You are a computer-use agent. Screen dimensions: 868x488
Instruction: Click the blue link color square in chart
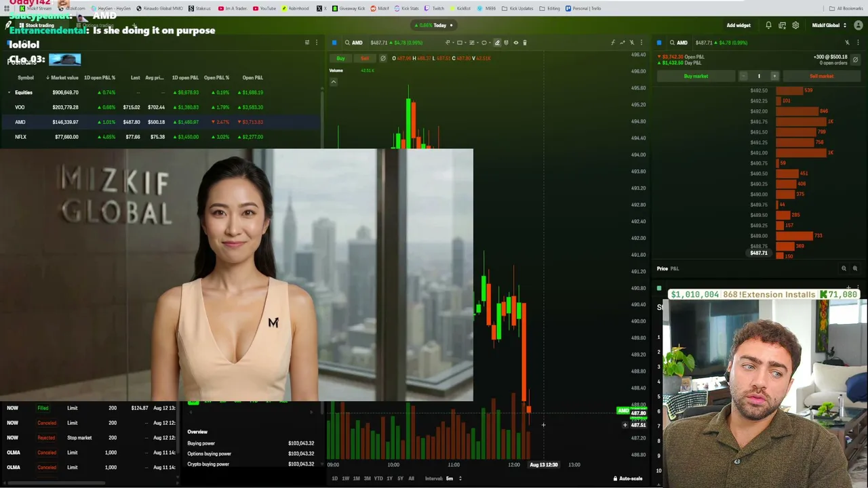tap(334, 43)
